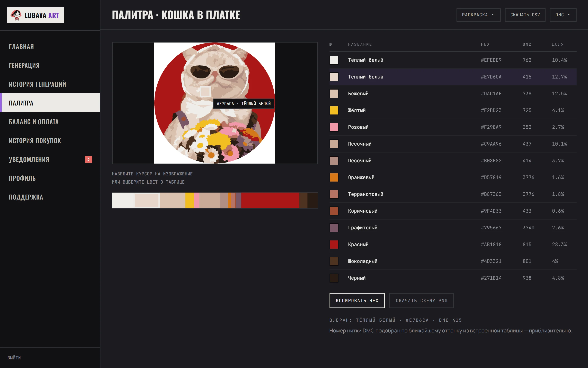Select the Чёрный swatch in the table
The height and width of the screenshot is (368, 588).
[x=334, y=278]
